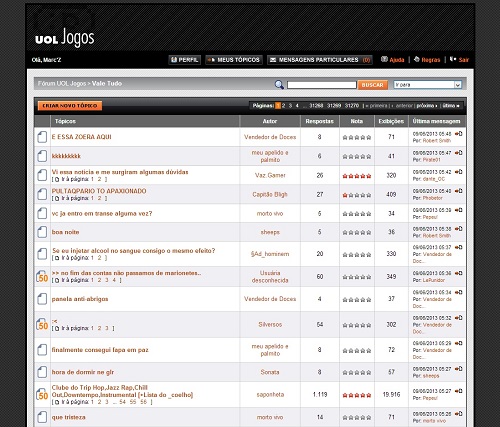Open MEUS TÓPICOS menu
500x427 pixels.
point(234,60)
